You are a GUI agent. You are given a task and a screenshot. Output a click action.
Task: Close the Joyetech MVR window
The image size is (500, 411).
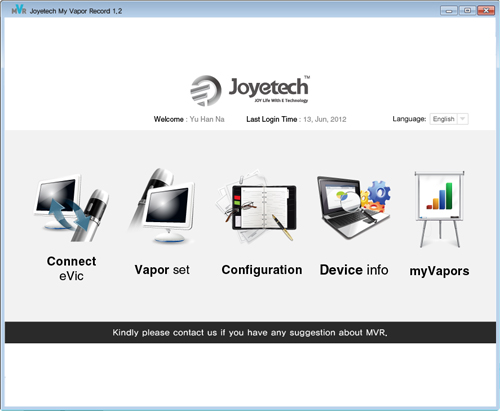click(486, 11)
